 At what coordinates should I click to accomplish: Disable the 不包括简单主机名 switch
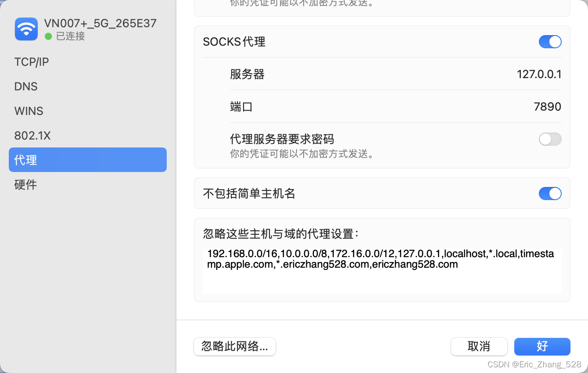[x=550, y=194]
